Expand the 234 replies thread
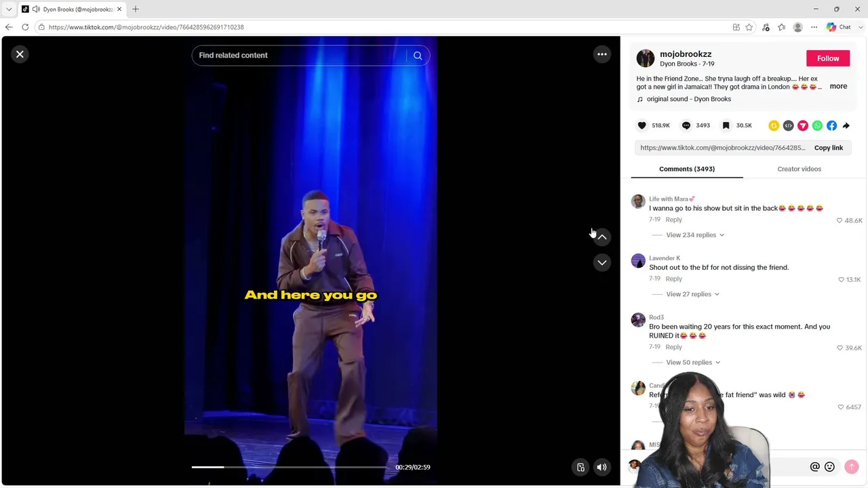The height and width of the screenshot is (488, 868). coord(695,235)
